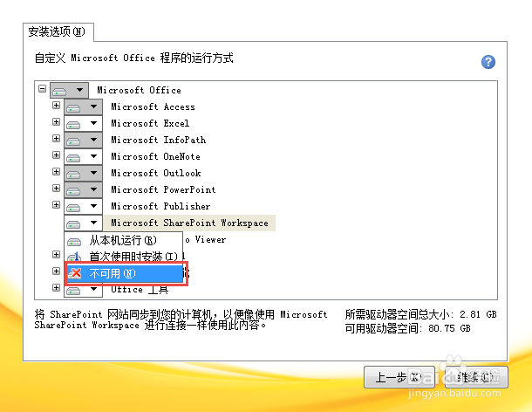Screen dimensions: 532x412
Task: Select the Microsoft Access label
Action: 153,107
